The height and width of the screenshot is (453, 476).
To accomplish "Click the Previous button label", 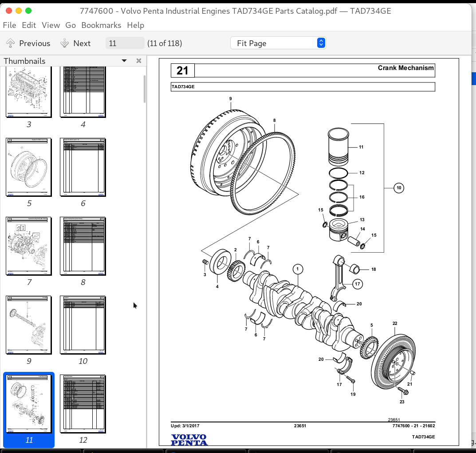I will click(x=35, y=43).
